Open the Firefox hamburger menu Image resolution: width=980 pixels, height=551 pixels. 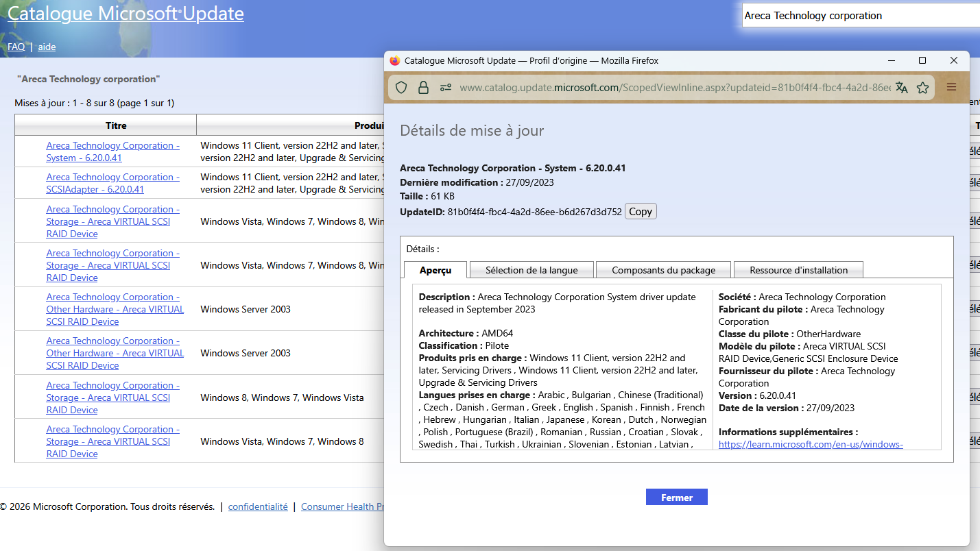[x=951, y=87]
